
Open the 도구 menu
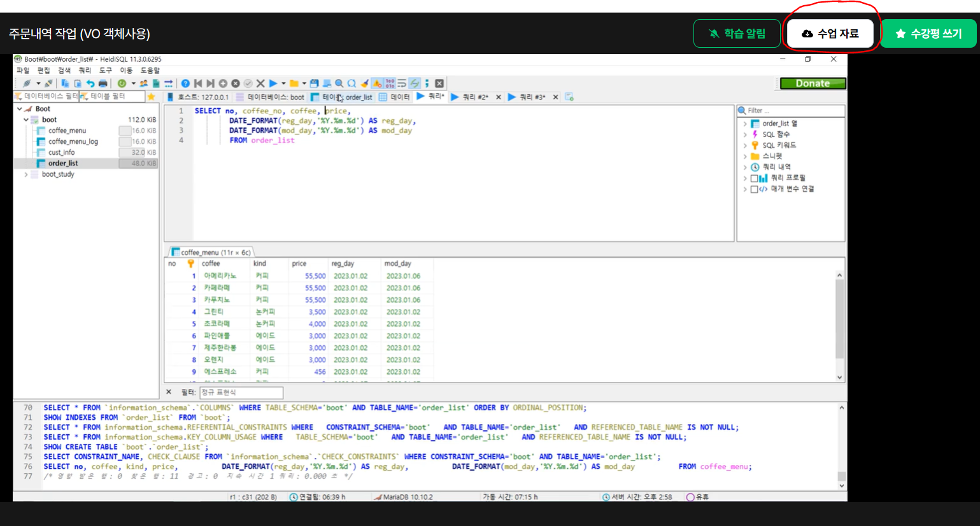(x=106, y=71)
